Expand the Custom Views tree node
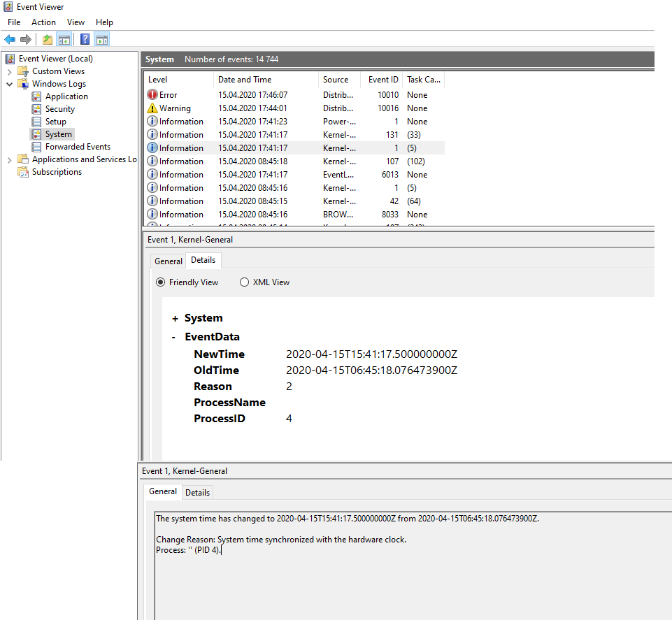672x620 pixels. [9, 71]
